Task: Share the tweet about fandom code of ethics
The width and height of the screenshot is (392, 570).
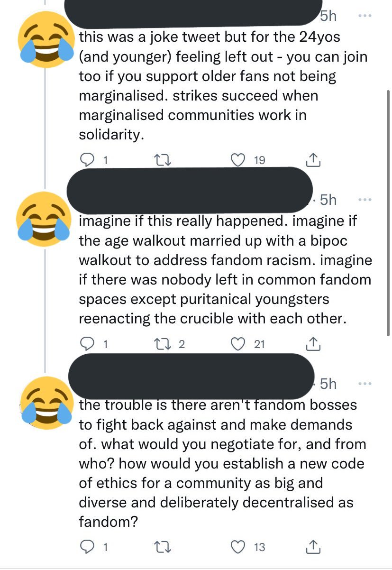Action: (314, 547)
